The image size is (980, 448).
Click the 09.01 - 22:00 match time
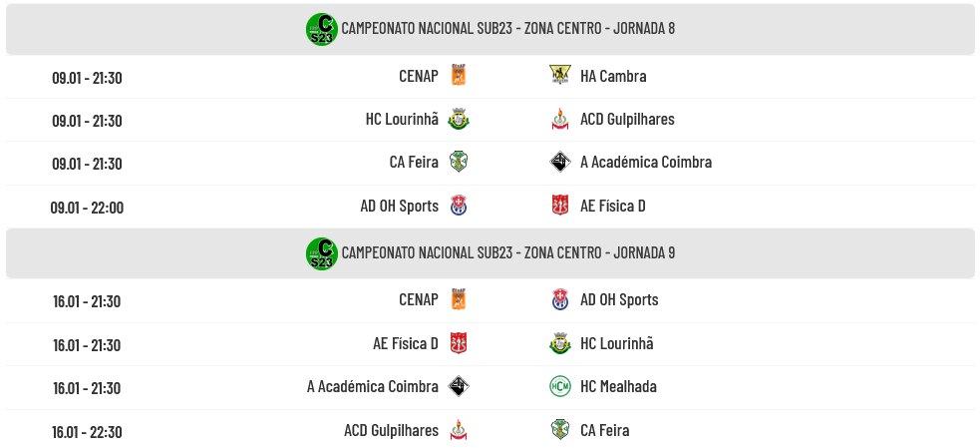click(x=87, y=208)
